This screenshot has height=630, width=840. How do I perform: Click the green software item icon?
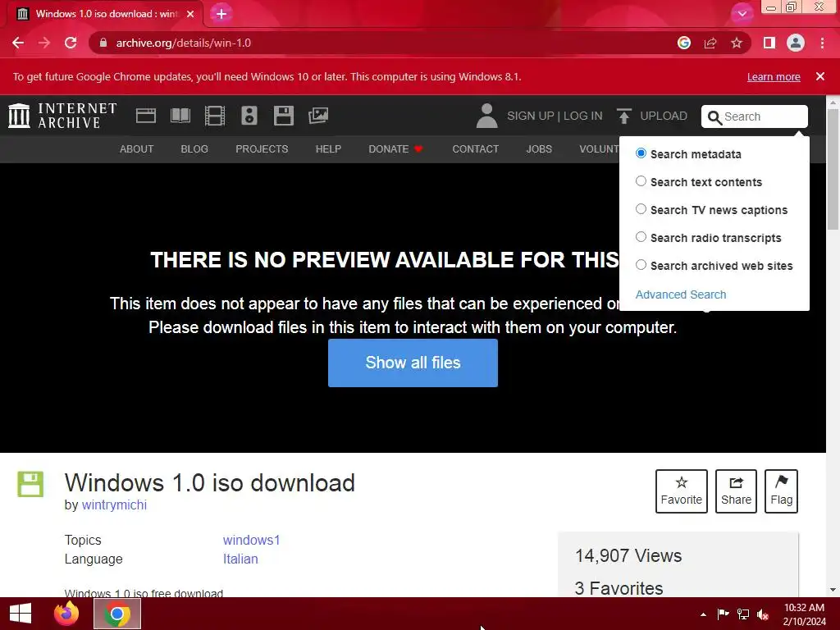(x=30, y=484)
